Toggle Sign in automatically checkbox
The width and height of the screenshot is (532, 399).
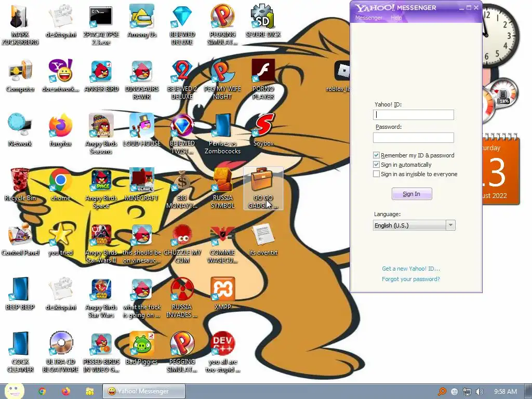coord(376,165)
